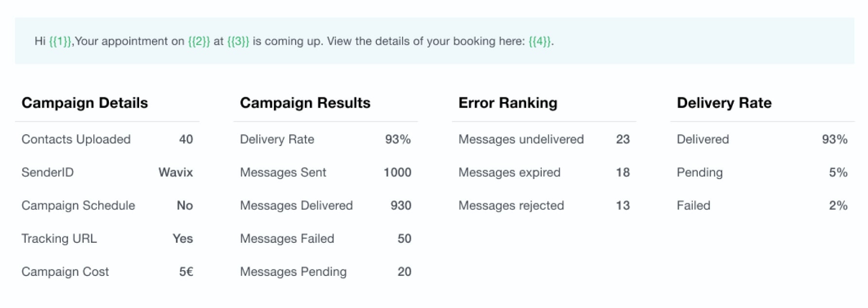Select the Messages Pending row
The width and height of the screenshot is (868, 308).
point(325,272)
